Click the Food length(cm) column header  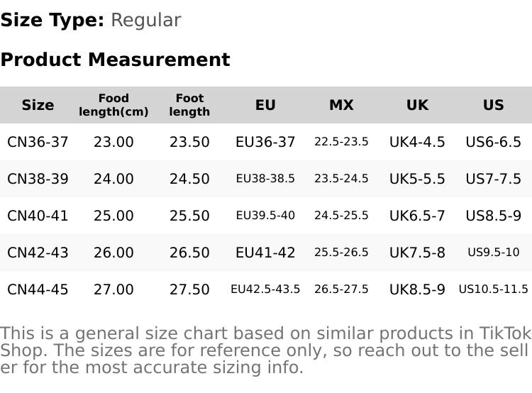point(113,105)
